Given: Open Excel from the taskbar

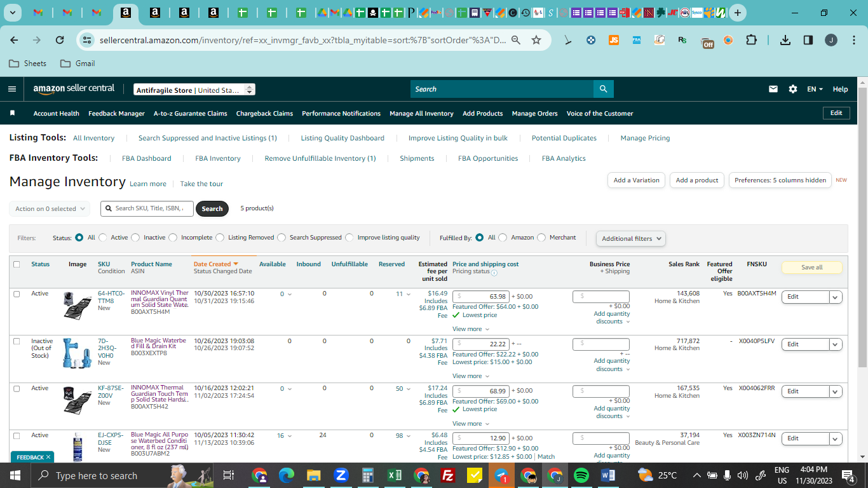Looking at the screenshot, I should (x=394, y=475).
